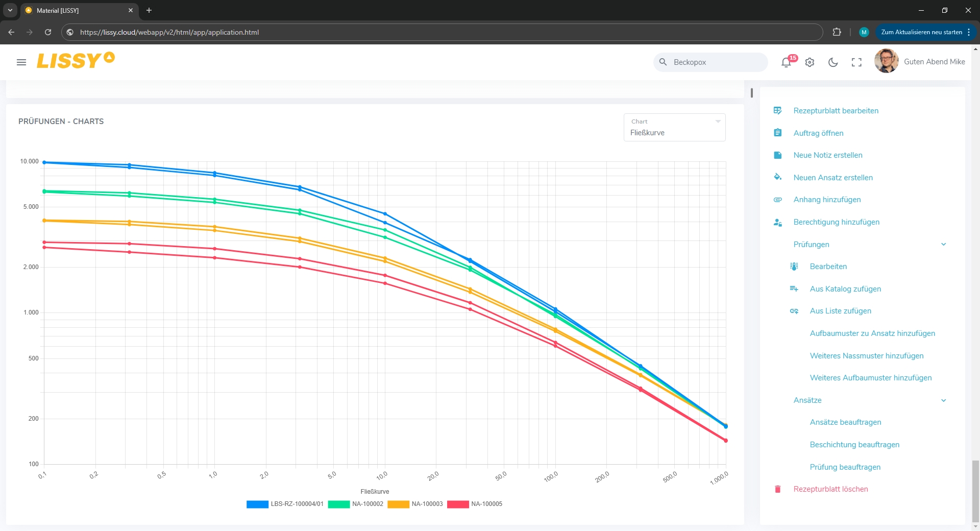This screenshot has height=531, width=980.
Task: Select the Material [LISSY] browser tab
Action: pos(79,10)
